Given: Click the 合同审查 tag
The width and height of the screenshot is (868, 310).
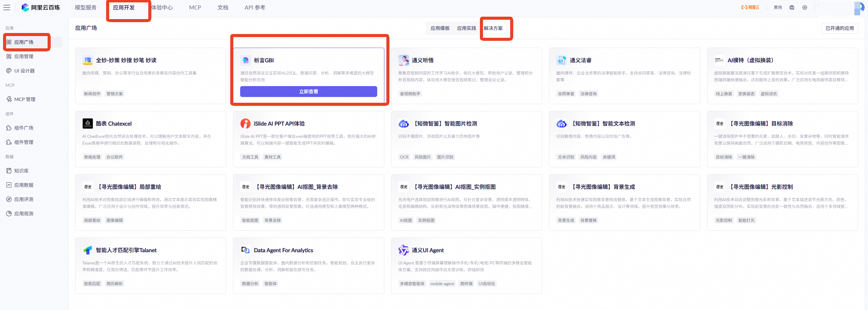Looking at the screenshot, I should coord(566,94).
